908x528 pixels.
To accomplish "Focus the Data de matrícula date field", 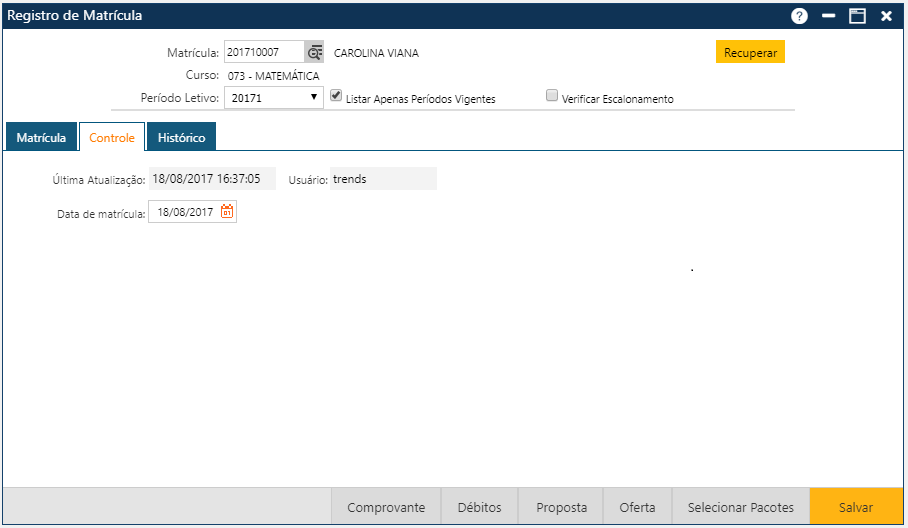I will coord(184,212).
